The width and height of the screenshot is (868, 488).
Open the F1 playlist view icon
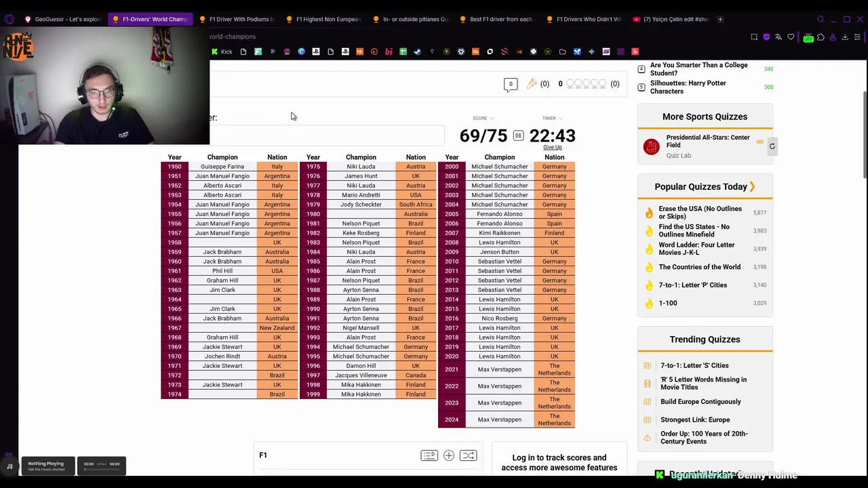point(429,455)
